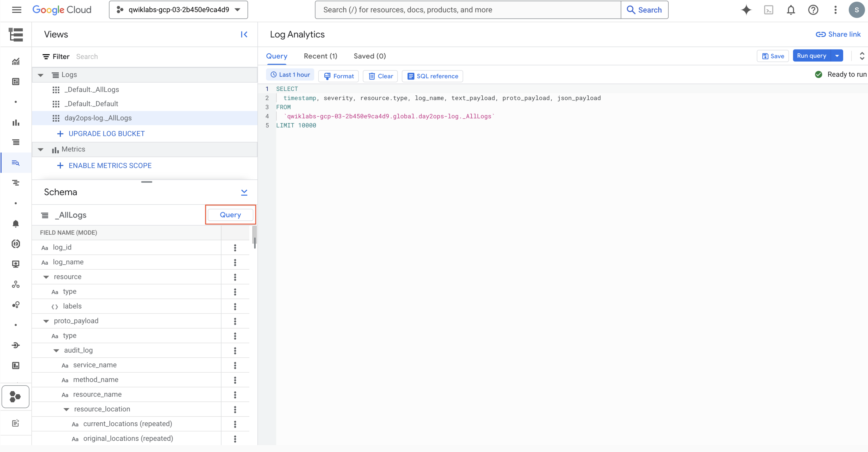Open Alerting bell sidebar icon
Image resolution: width=868 pixels, height=452 pixels.
click(16, 223)
